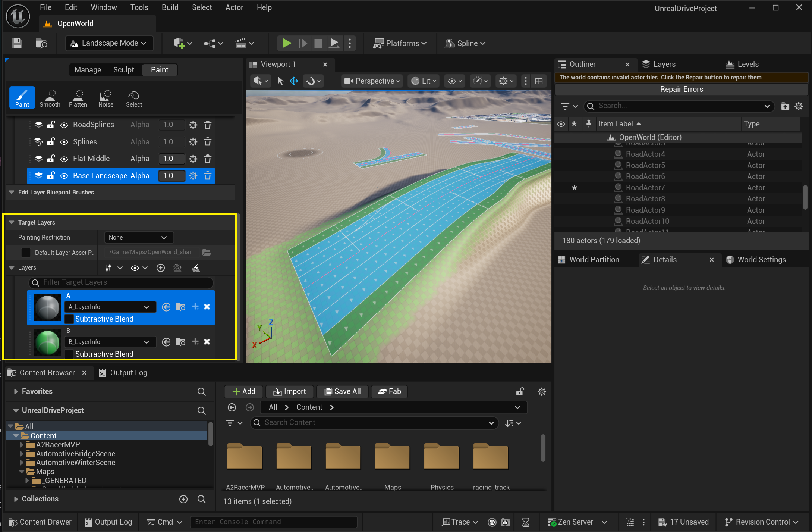Click the Outliner search field
812x532 pixels.
tap(679, 106)
